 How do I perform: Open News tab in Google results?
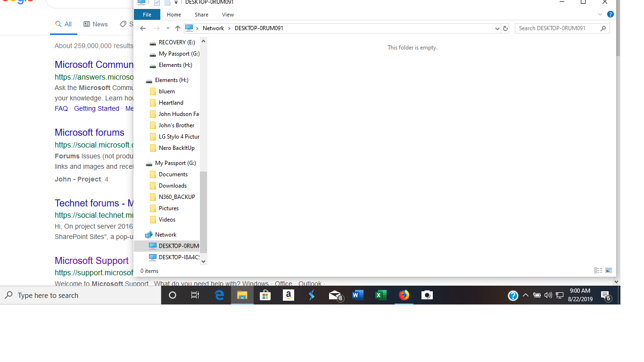96,25
